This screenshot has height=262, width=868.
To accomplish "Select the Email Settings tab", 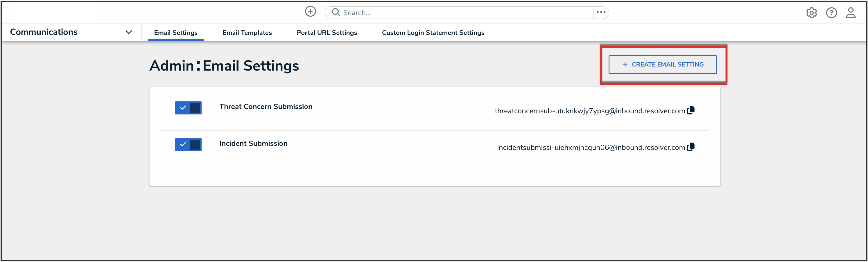I will point(175,33).
